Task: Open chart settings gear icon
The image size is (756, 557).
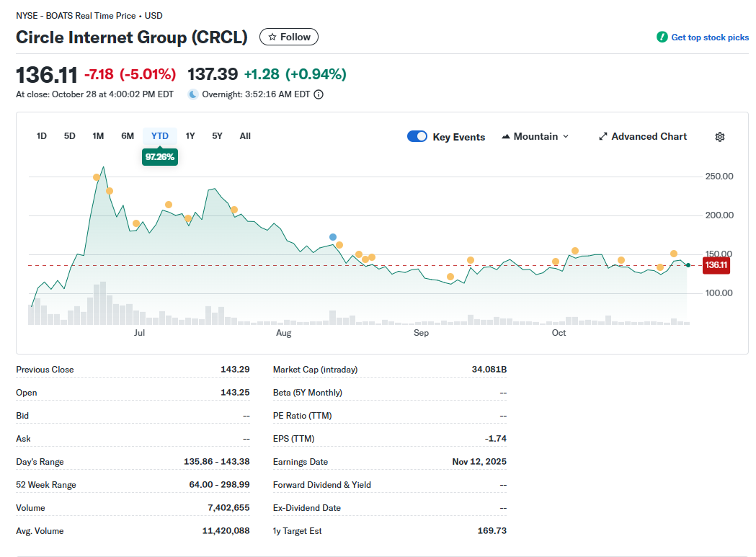Action: point(719,137)
